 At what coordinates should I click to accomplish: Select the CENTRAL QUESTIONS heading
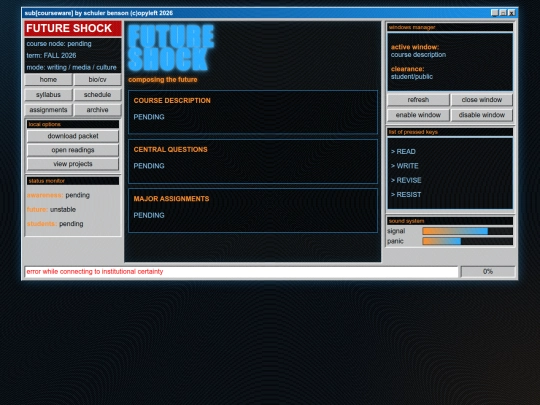pos(170,149)
